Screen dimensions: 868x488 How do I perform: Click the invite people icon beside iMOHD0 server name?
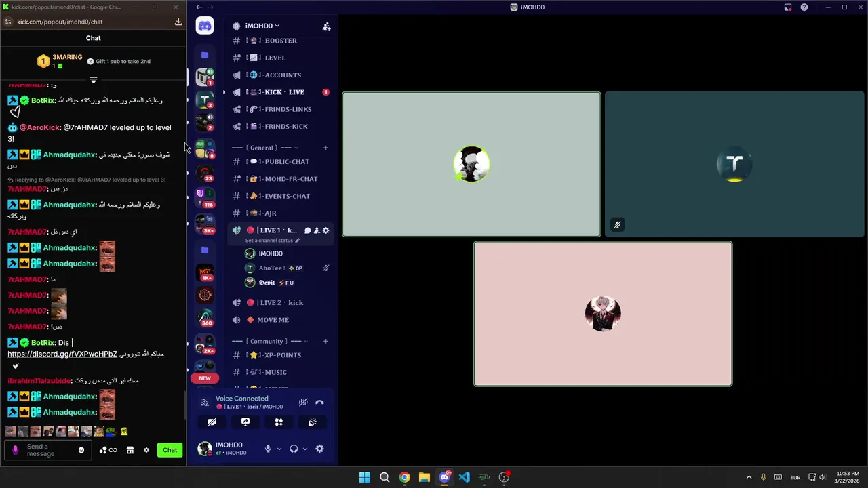click(x=326, y=26)
